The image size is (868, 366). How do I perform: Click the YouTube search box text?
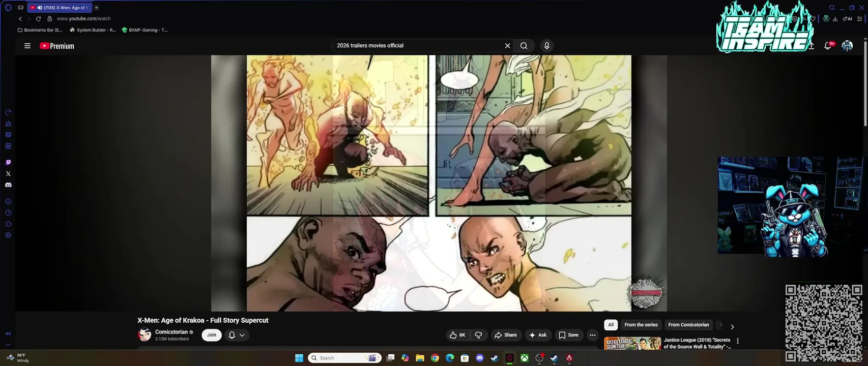coord(370,46)
